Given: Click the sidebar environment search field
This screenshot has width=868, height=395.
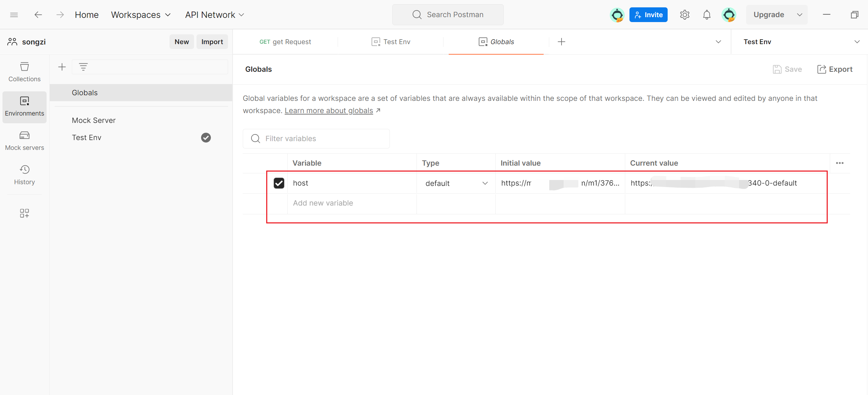Looking at the screenshot, I should (x=150, y=67).
